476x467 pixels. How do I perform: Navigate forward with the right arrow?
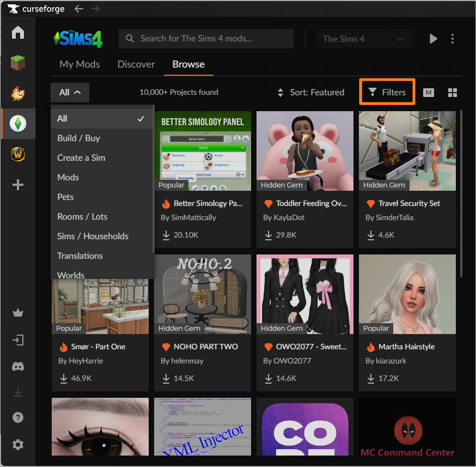[x=95, y=9]
